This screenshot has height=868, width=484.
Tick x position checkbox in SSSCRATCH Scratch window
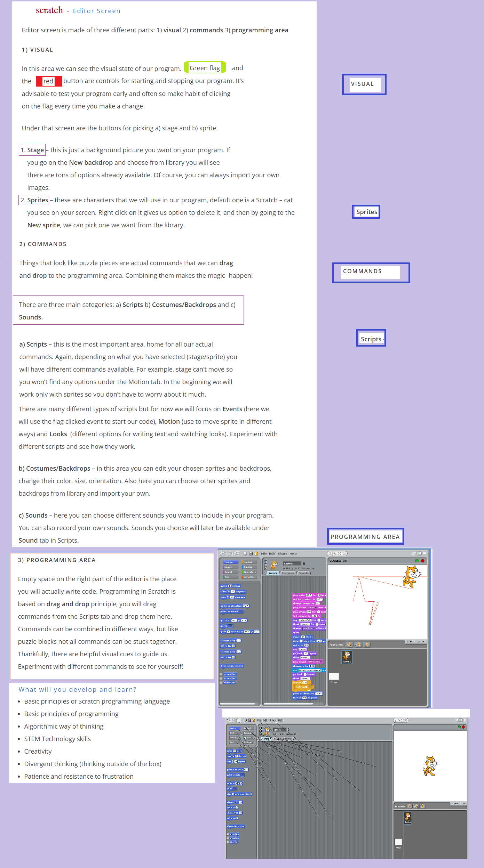pos(221,674)
